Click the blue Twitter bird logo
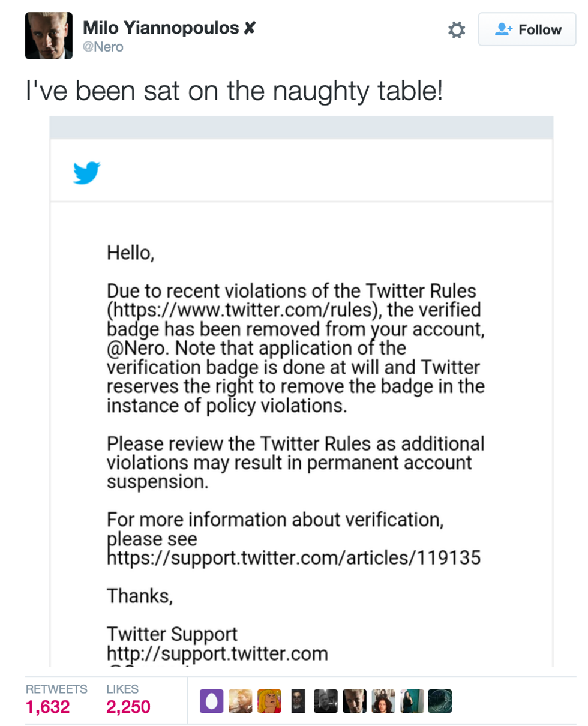 point(86,173)
